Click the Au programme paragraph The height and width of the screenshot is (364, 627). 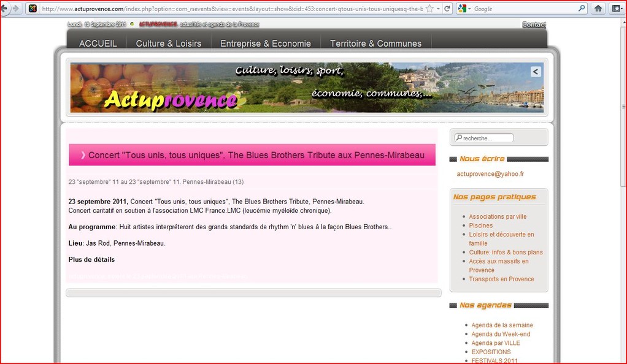click(230, 227)
